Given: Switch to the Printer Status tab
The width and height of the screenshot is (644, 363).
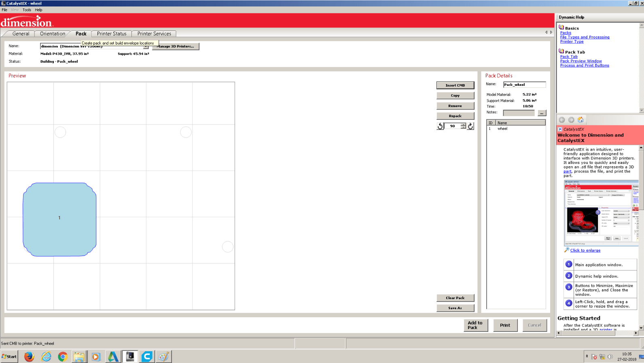Looking at the screenshot, I should click(112, 34).
